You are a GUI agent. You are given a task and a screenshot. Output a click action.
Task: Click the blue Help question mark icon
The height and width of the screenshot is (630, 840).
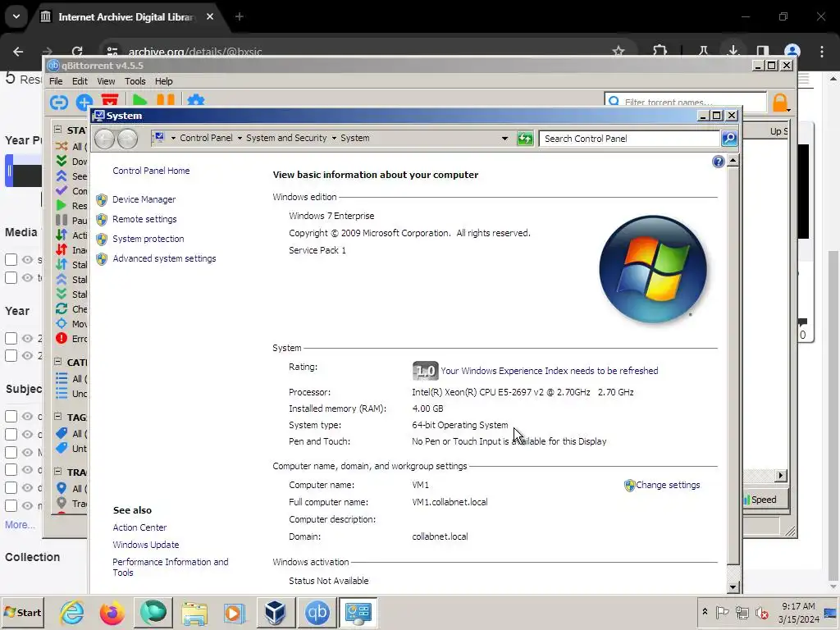tap(719, 162)
